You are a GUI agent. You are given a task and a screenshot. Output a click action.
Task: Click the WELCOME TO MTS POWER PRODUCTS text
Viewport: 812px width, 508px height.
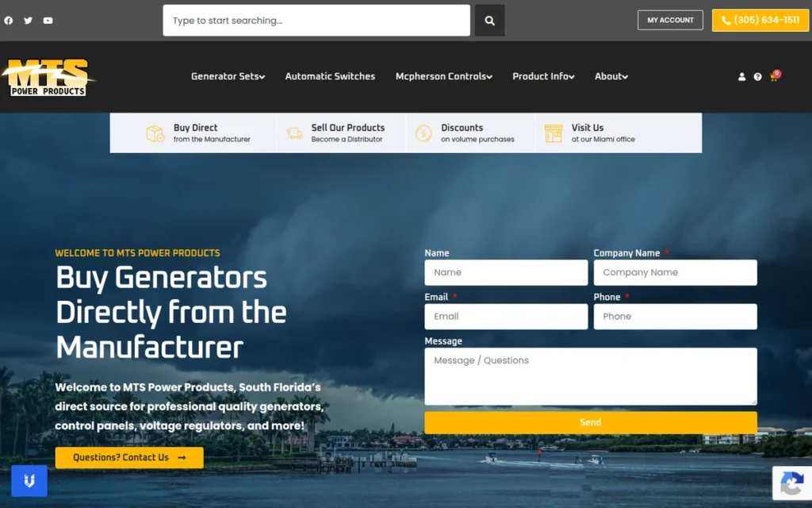click(x=138, y=253)
